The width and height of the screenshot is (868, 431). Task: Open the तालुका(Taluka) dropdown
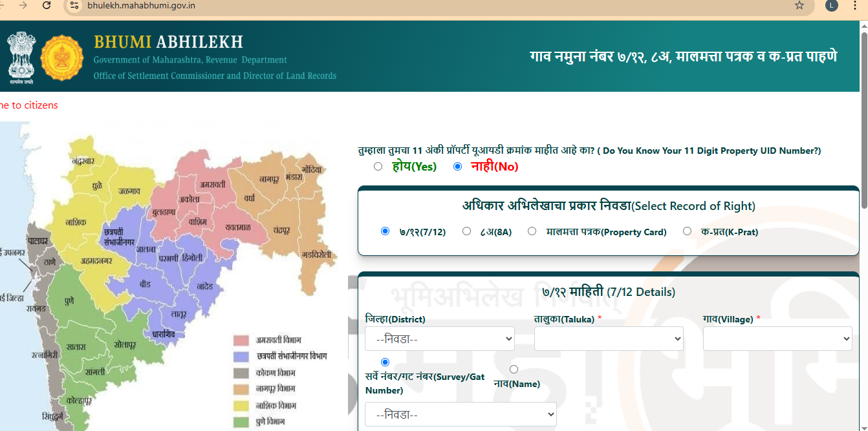(609, 339)
